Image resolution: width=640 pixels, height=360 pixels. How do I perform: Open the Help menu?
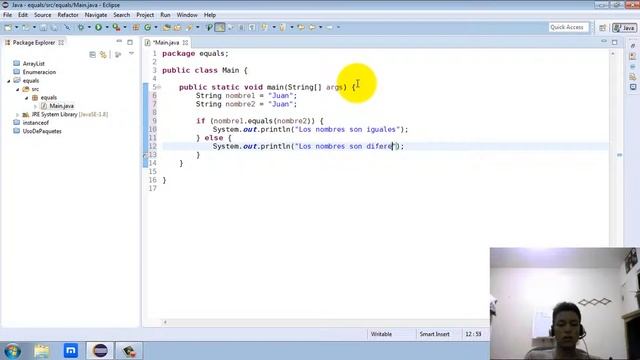pyautogui.click(x=210, y=15)
